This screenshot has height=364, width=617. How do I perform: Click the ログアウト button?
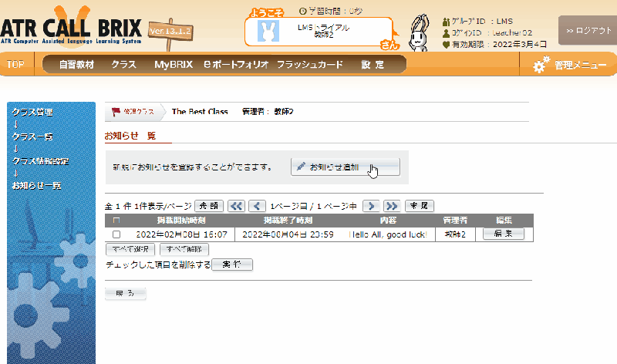coord(588,30)
